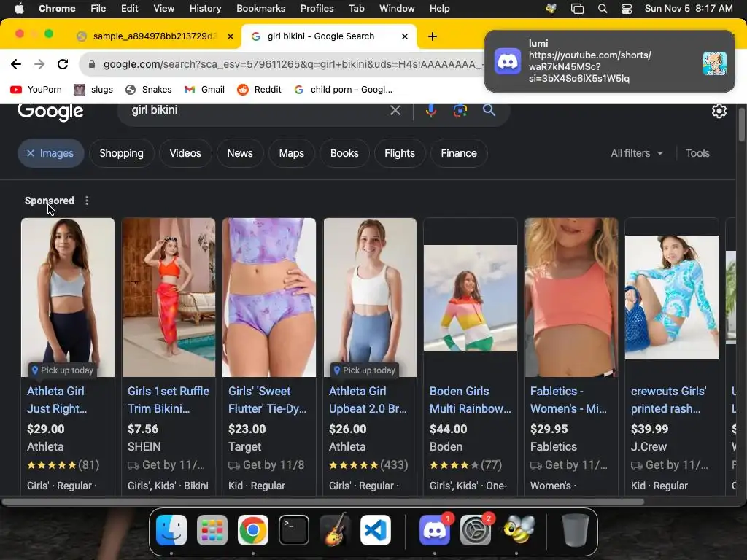Open the Discord notification from lumi
Screen dimensions: 747x560
(610, 61)
